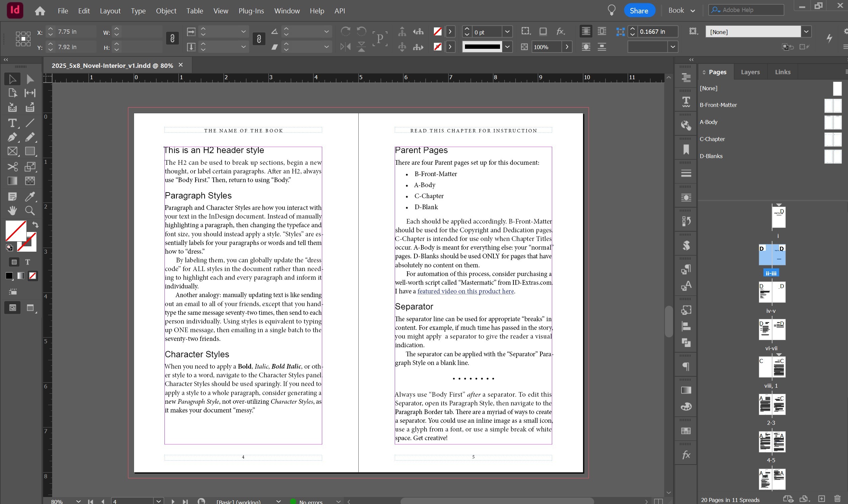Toggle constrain proportions for width and height
Image resolution: width=848 pixels, height=504 pixels.
point(172,38)
